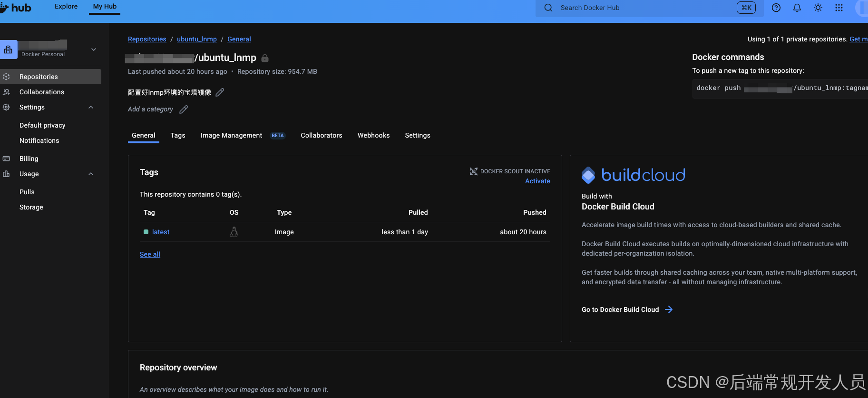Open Pulls under Usage
This screenshot has width=868, height=398.
point(27,192)
